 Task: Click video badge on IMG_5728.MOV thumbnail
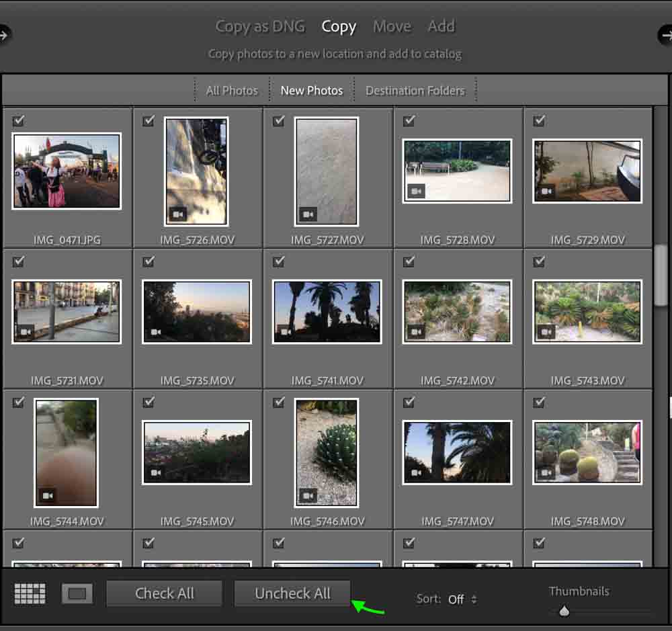[x=416, y=192]
